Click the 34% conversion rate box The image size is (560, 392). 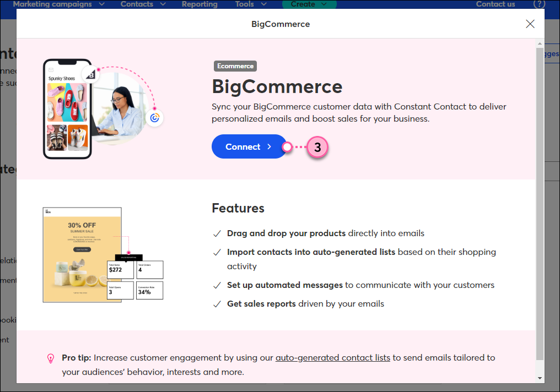click(x=149, y=290)
